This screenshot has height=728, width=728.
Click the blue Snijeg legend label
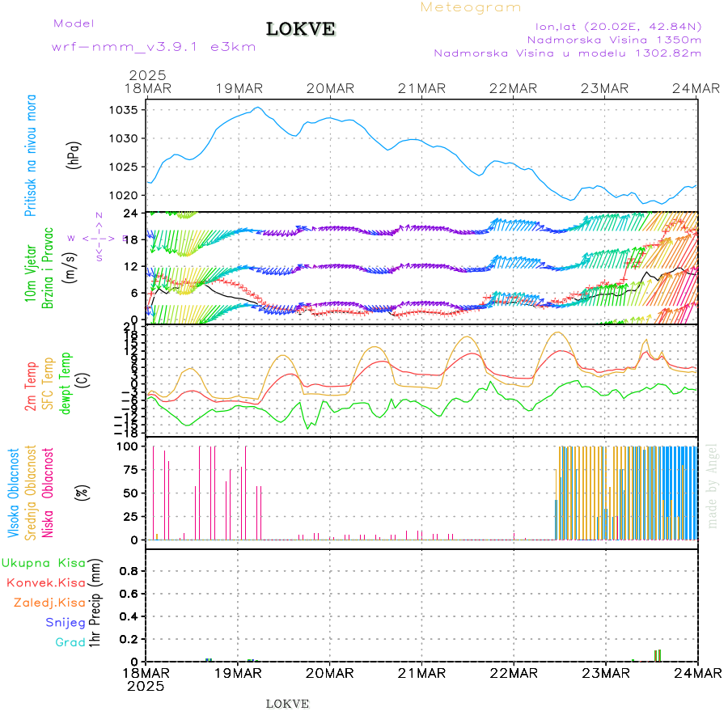point(66,623)
